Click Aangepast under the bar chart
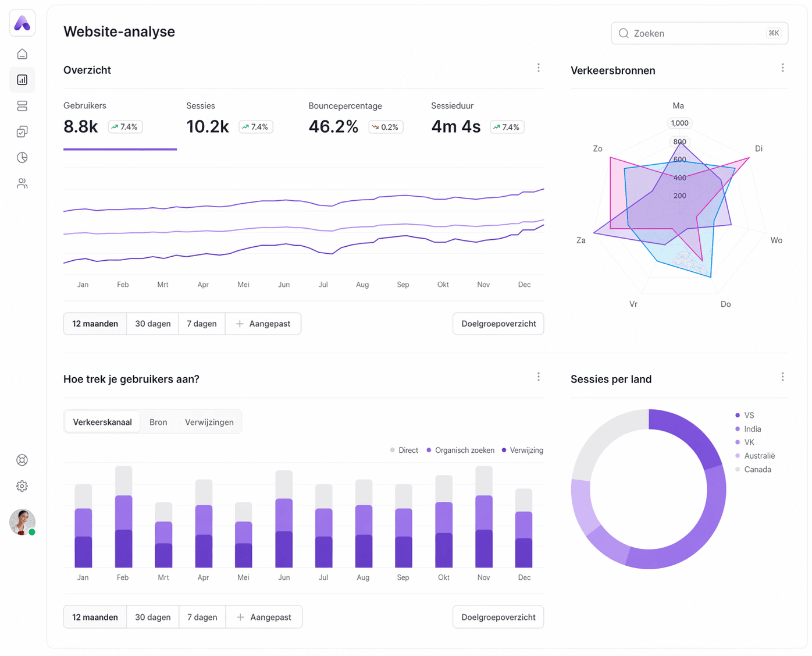The width and height of the screenshot is (812, 656). 264,618
